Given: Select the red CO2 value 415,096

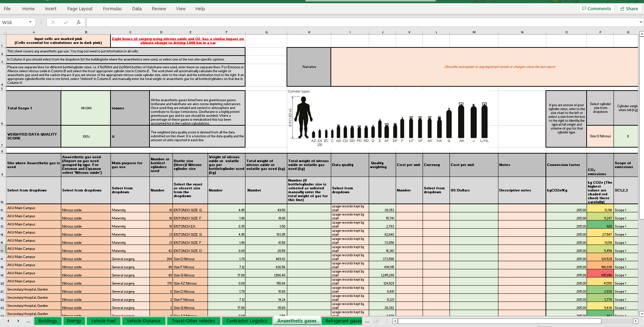Looking at the screenshot, I should point(600,274).
